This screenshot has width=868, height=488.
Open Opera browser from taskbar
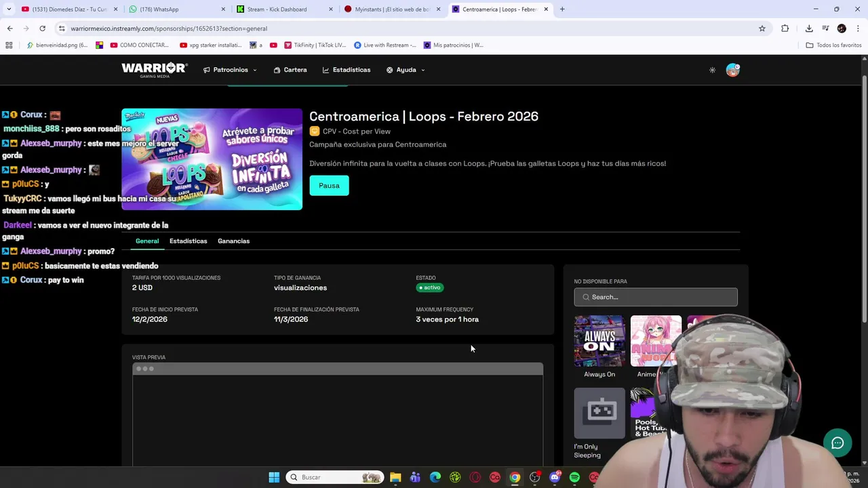coord(475,477)
